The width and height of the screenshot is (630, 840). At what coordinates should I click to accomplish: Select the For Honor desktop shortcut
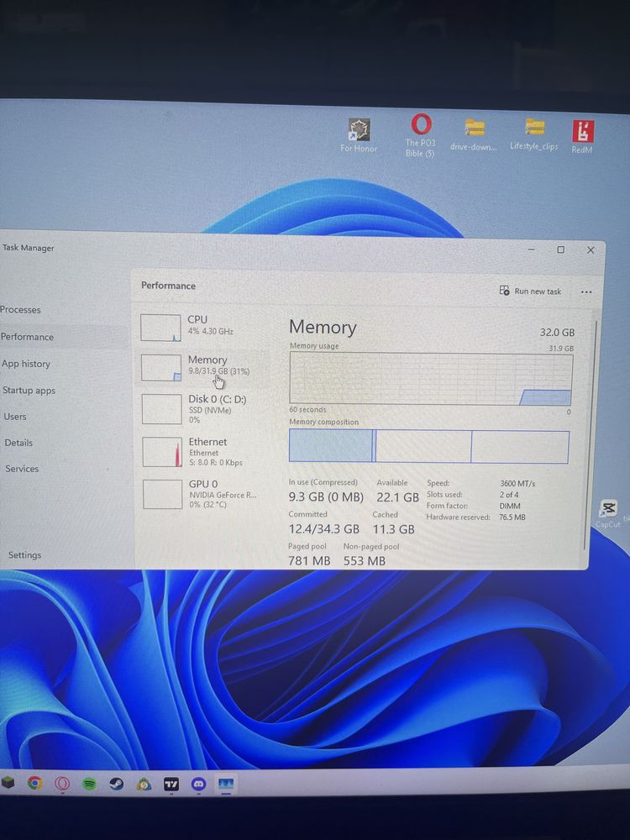[x=359, y=135]
